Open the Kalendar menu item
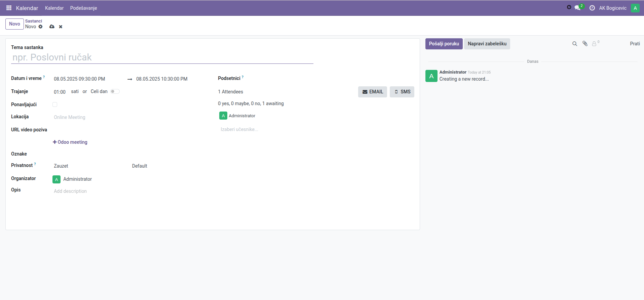 (x=54, y=8)
